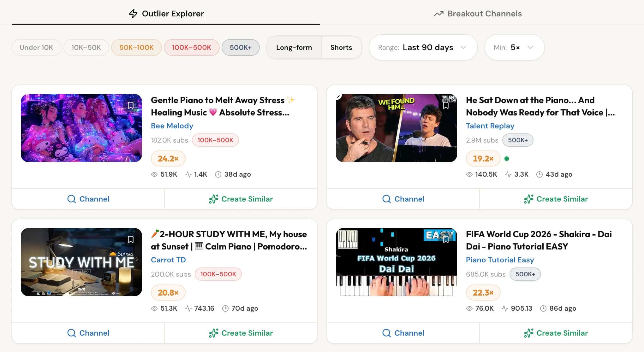Screen dimensions: 644x352
Task: Bookmark the Study With Me video thumbnail
Action: tap(131, 239)
